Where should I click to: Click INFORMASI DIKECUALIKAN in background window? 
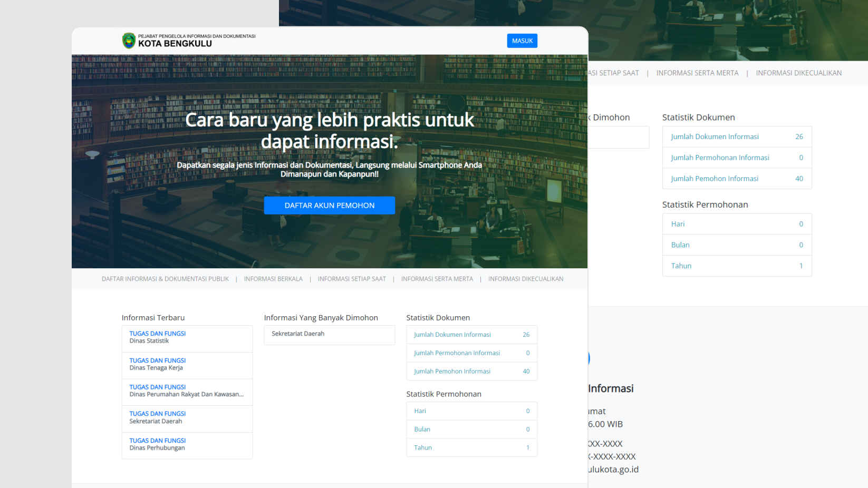(x=798, y=73)
